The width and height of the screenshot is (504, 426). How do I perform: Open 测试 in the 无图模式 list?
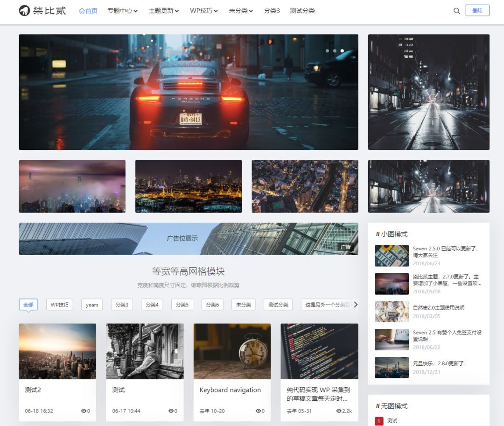(392, 420)
